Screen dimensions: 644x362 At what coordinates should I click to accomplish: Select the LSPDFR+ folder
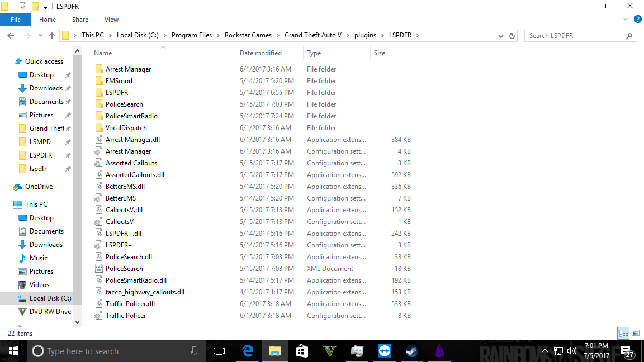(119, 93)
